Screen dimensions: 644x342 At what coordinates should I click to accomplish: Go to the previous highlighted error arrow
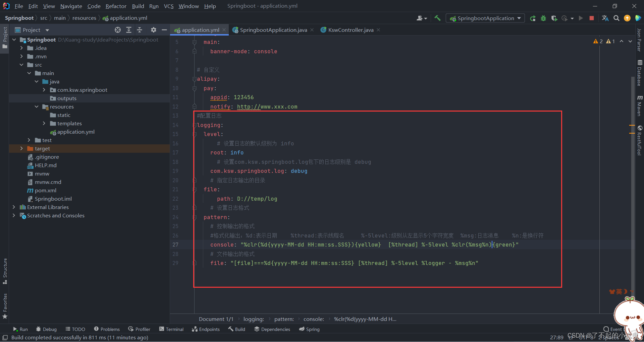[x=622, y=41]
